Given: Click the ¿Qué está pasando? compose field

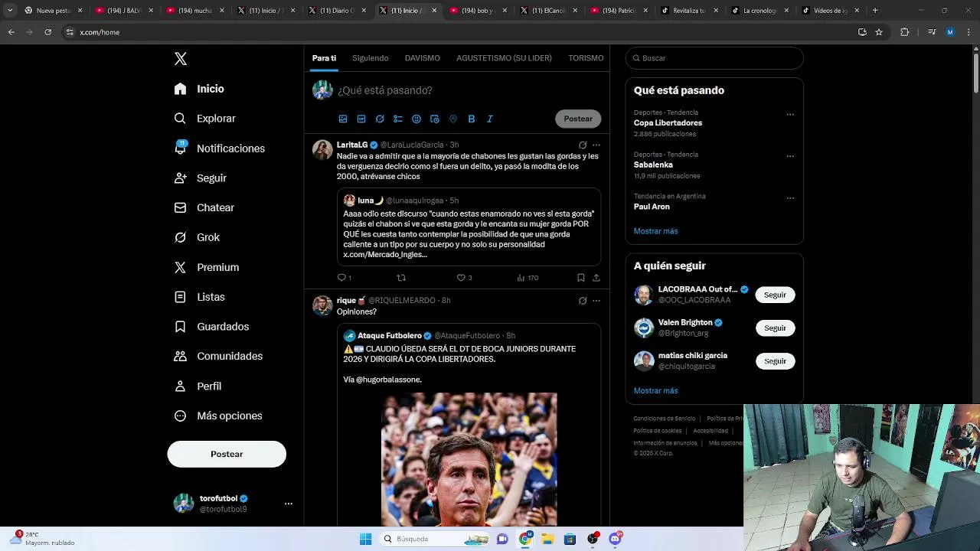Looking at the screenshot, I should point(467,90).
